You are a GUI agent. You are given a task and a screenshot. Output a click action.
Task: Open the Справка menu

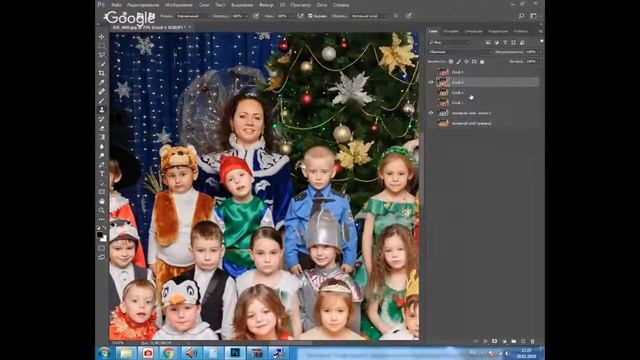pyautogui.click(x=341, y=5)
